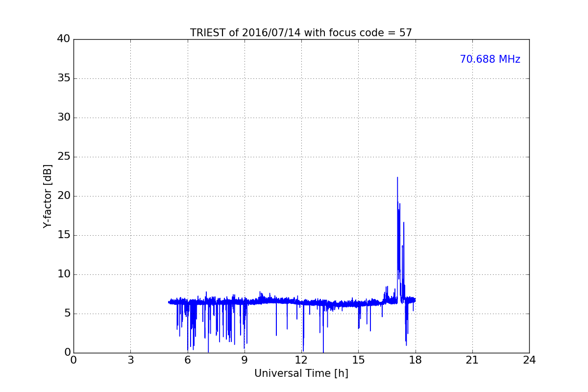This screenshot has height=392, width=588.
Task: Click the 'Universal Time [h]' axis label
Action: (301, 373)
